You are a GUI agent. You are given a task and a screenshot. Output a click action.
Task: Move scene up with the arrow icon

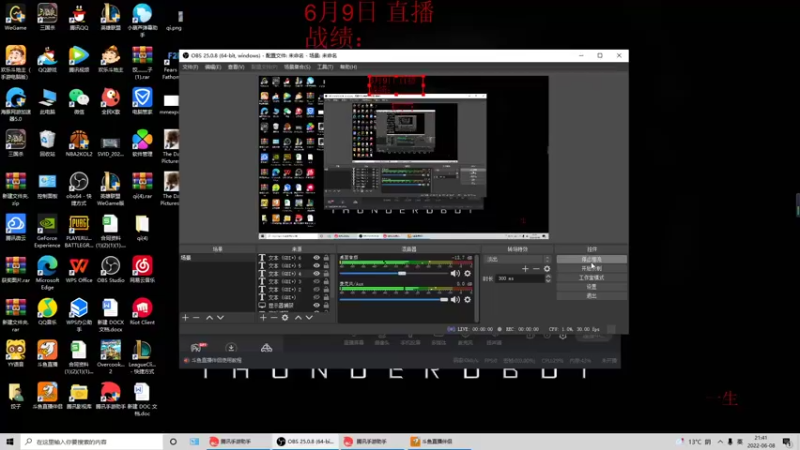click(209, 317)
